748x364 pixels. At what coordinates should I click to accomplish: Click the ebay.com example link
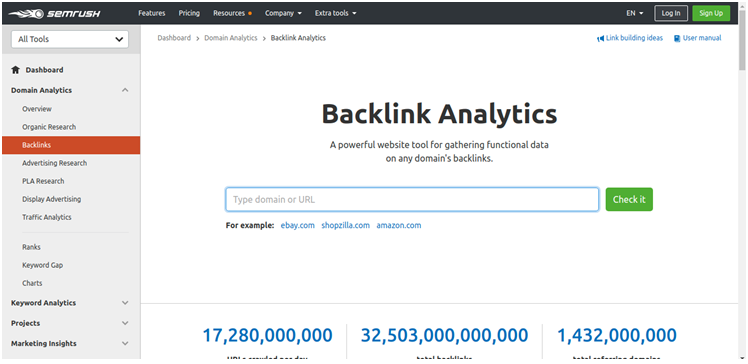coord(298,226)
